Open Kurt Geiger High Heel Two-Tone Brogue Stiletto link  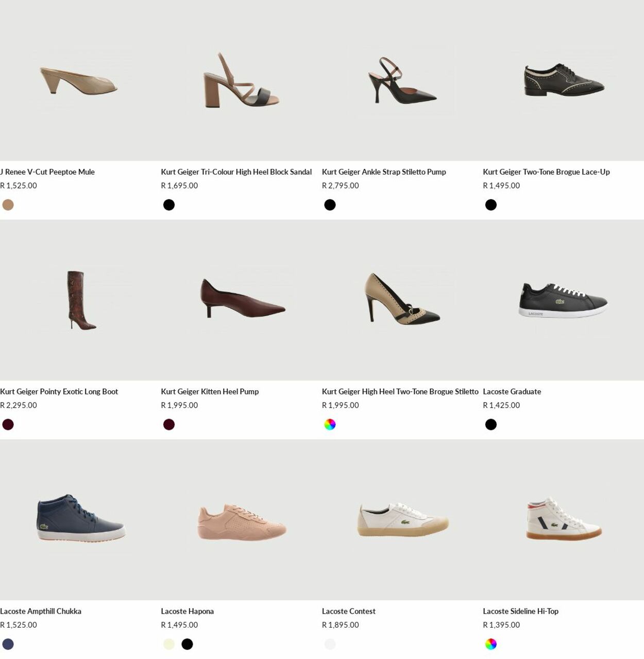pos(400,392)
